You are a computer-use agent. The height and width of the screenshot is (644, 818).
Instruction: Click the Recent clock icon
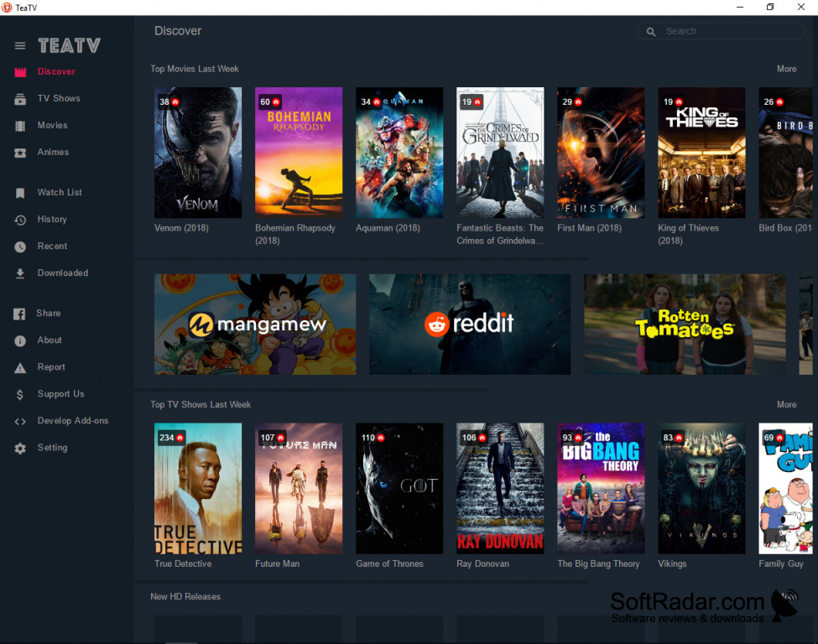click(x=20, y=247)
